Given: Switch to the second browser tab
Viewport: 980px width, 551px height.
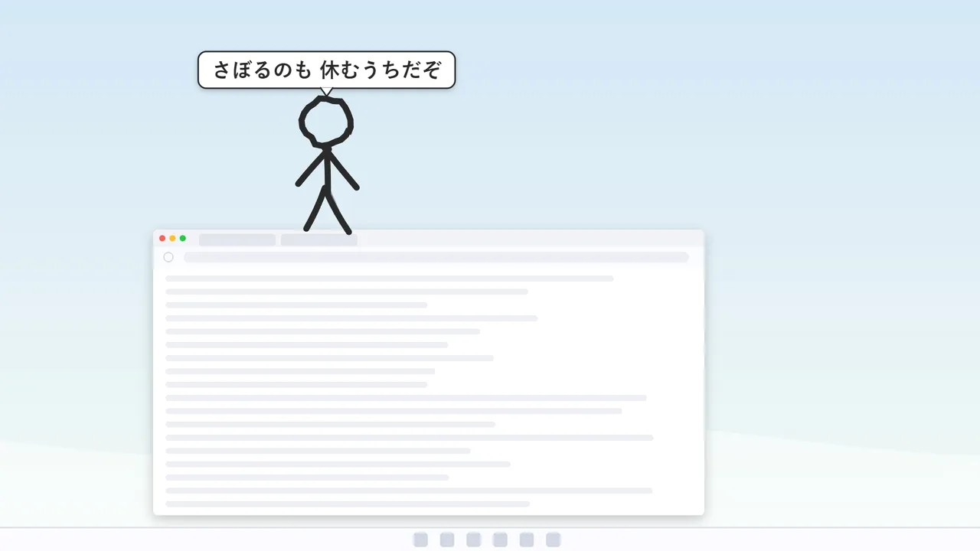Looking at the screenshot, I should click(x=319, y=240).
